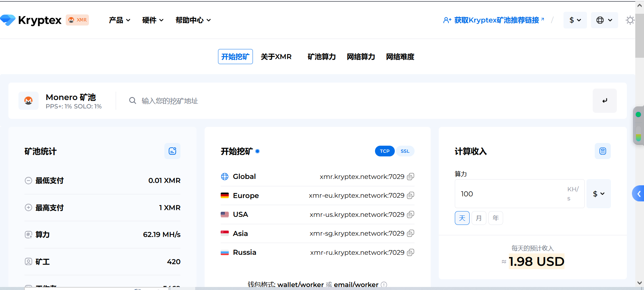The height and width of the screenshot is (290, 644).
Task: Switch to the 关于XMR tab
Action: (276, 57)
